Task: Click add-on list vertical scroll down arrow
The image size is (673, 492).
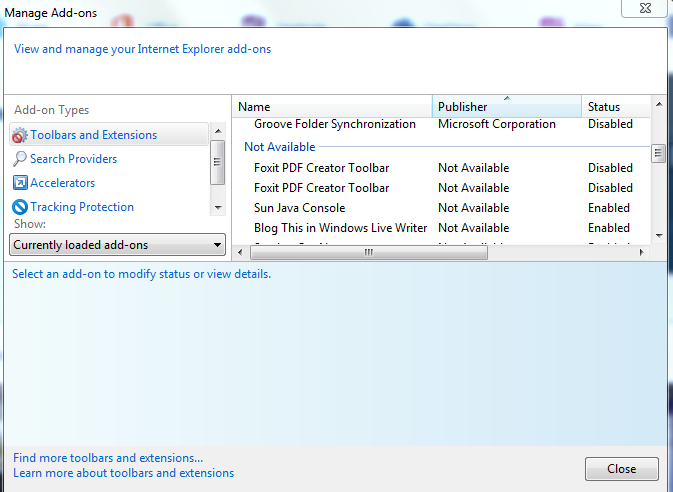Action: coord(659,236)
